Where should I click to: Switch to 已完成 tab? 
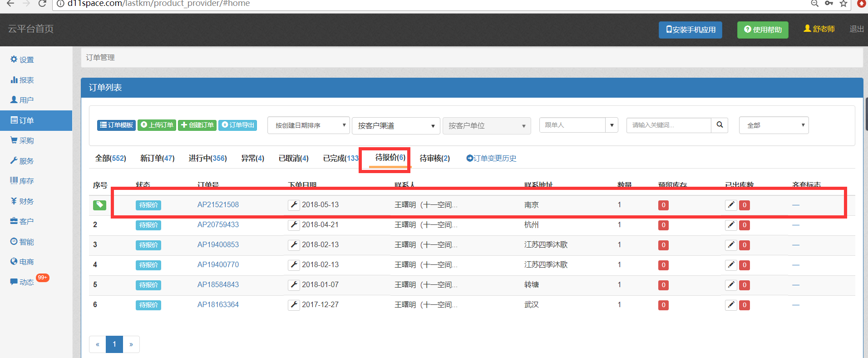[340, 158]
